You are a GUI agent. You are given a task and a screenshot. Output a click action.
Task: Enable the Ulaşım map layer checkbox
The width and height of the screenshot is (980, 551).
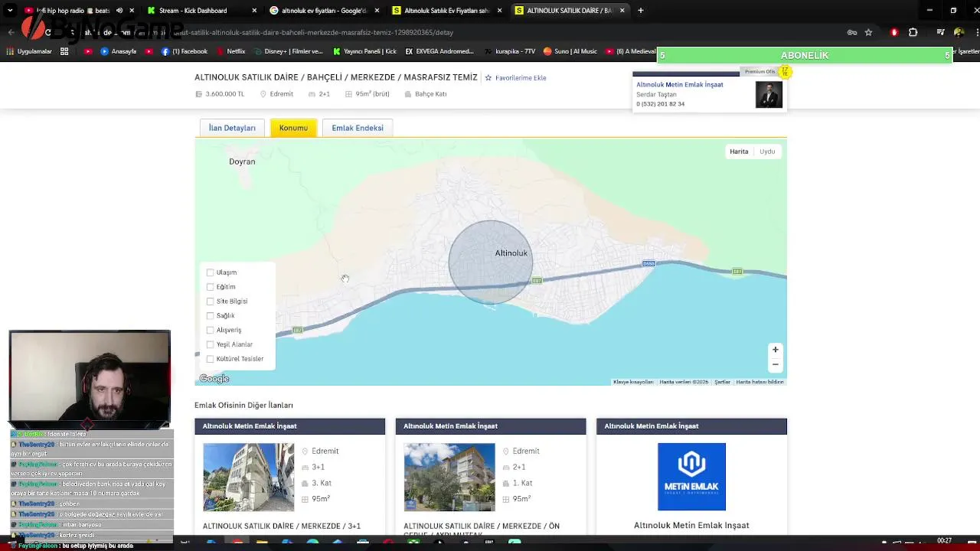[211, 272]
